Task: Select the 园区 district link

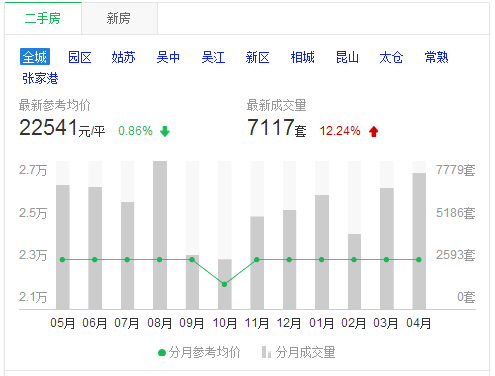Action: point(80,57)
